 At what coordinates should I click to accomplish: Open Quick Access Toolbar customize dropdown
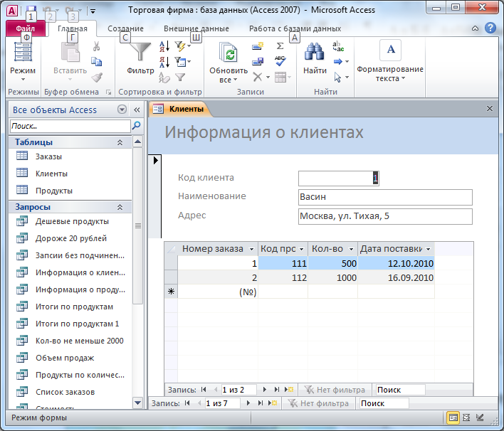93,11
